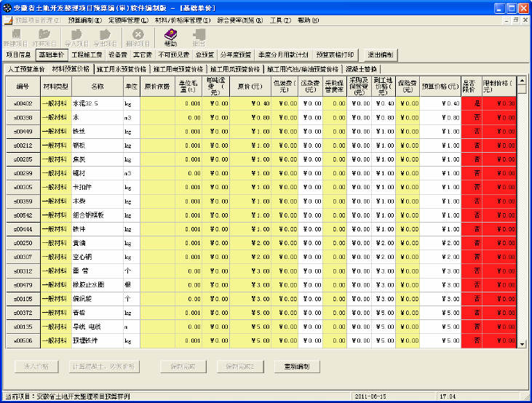Open the 施工用水预算价格 tab
This screenshot has width=532, height=403.
[121, 69]
